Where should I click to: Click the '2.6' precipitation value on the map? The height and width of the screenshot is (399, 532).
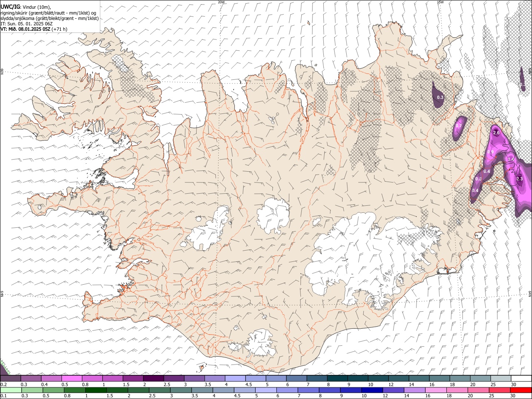click(x=496, y=132)
